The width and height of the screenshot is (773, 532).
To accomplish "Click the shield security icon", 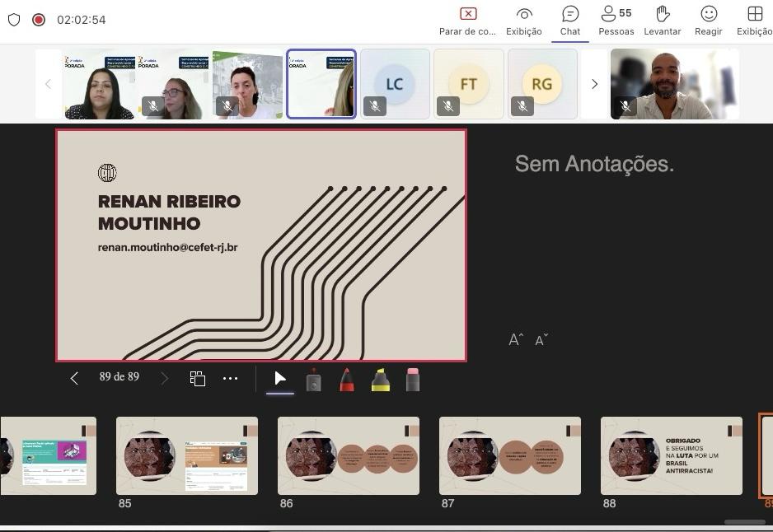I will tap(14, 20).
